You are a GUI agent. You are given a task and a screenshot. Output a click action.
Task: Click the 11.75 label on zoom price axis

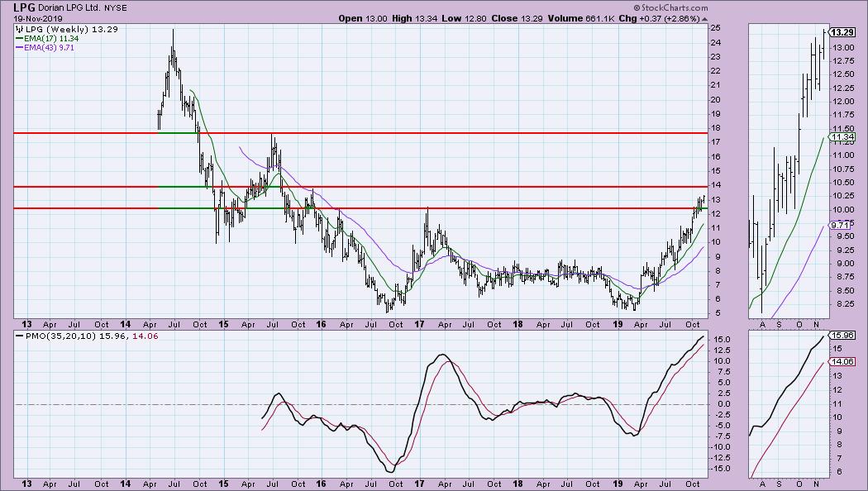(844, 115)
